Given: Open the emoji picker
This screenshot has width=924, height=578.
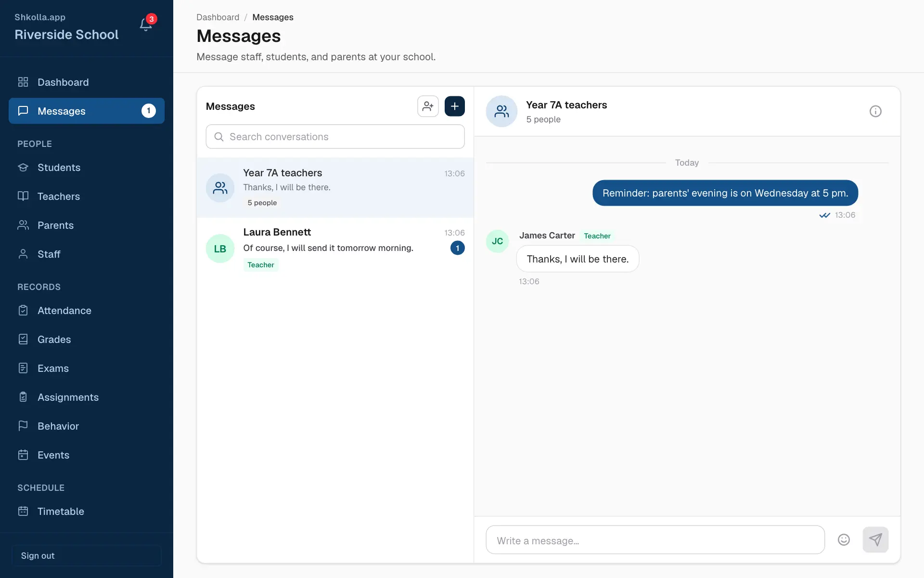Looking at the screenshot, I should pyautogui.click(x=844, y=540).
